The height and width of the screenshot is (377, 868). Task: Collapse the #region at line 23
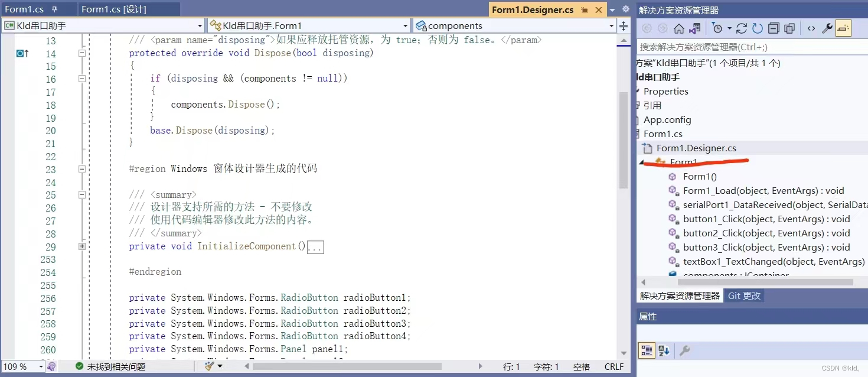tap(82, 169)
